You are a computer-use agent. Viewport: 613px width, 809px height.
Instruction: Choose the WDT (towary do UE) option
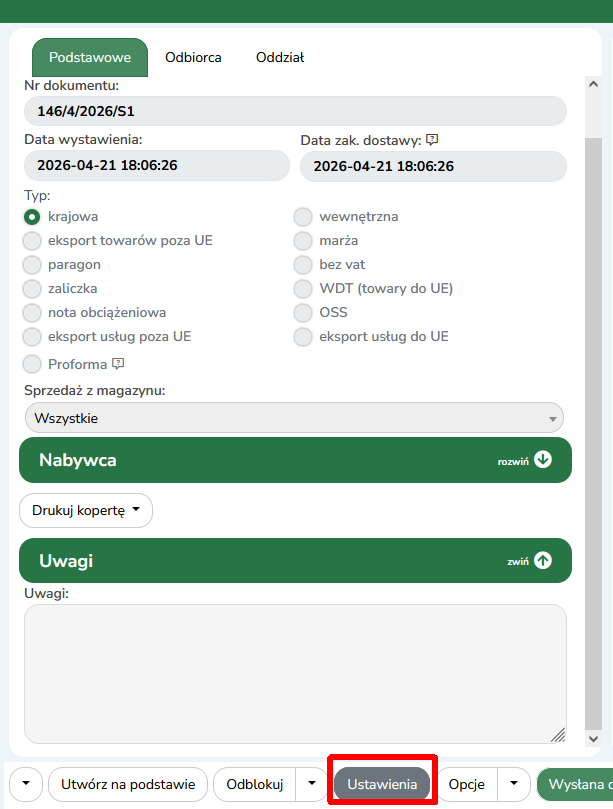coord(303,289)
